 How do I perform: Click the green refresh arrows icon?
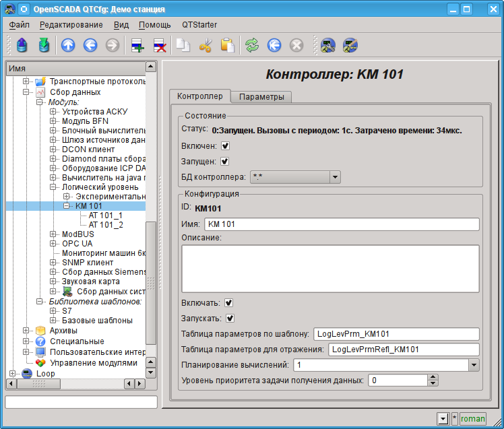[x=252, y=46]
